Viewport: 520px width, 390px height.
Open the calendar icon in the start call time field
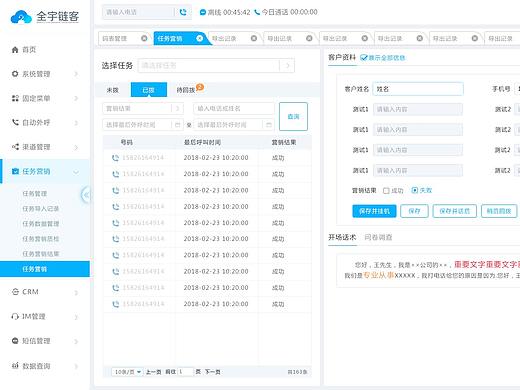(x=177, y=125)
